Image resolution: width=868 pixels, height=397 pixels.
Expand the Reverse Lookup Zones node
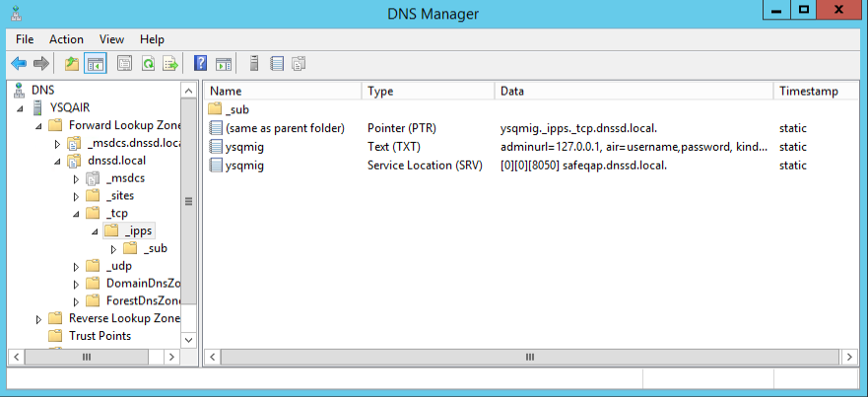[x=39, y=319]
